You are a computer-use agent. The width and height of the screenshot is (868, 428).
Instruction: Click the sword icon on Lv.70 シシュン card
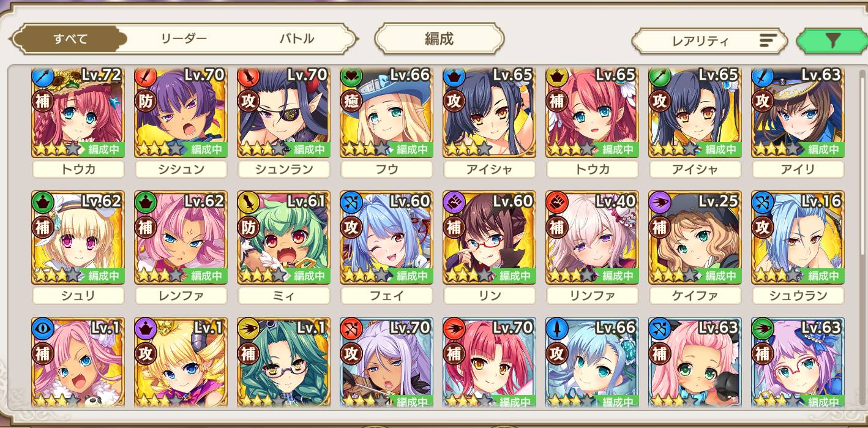point(145,78)
